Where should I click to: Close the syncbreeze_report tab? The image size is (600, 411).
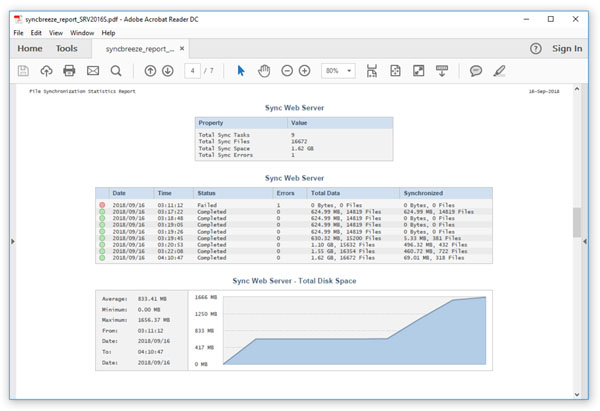coord(182,49)
